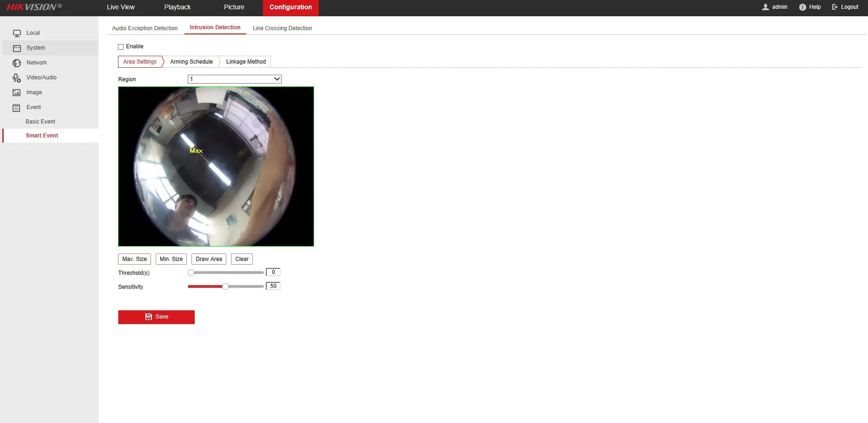Click the Event calendar icon
Viewport: 868px width, 423px height.
17,108
